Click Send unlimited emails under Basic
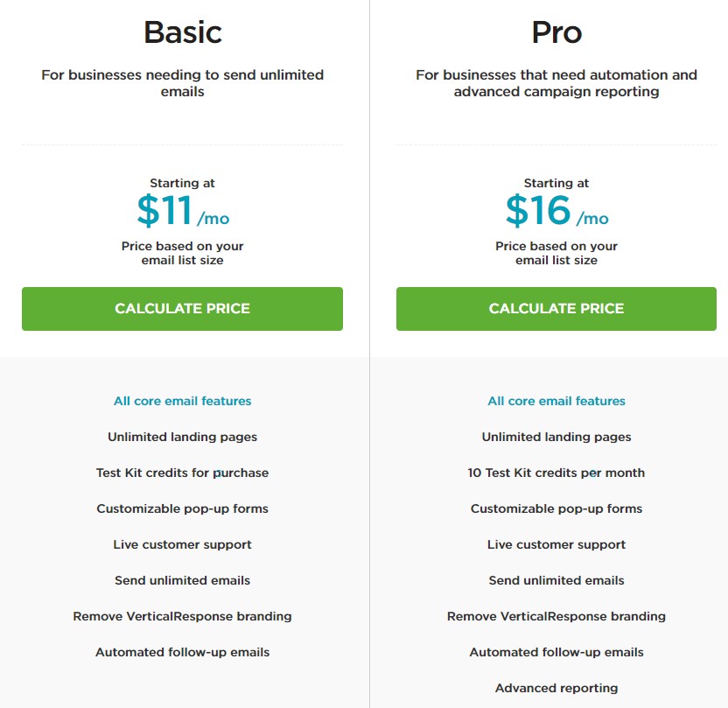This screenshot has width=728, height=708. tap(183, 580)
